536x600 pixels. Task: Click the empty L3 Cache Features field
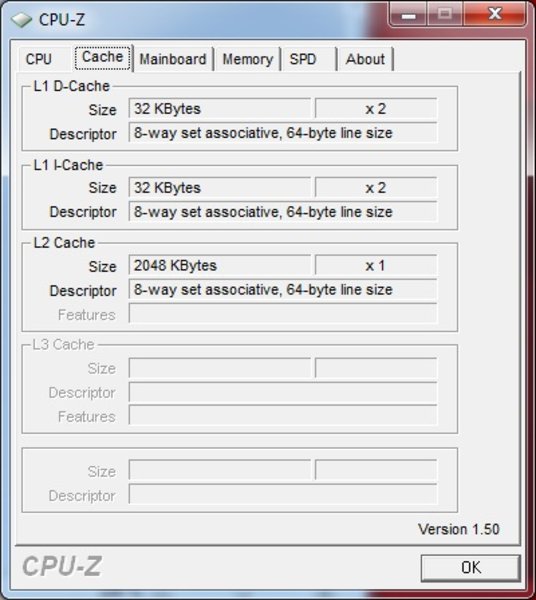(x=283, y=416)
